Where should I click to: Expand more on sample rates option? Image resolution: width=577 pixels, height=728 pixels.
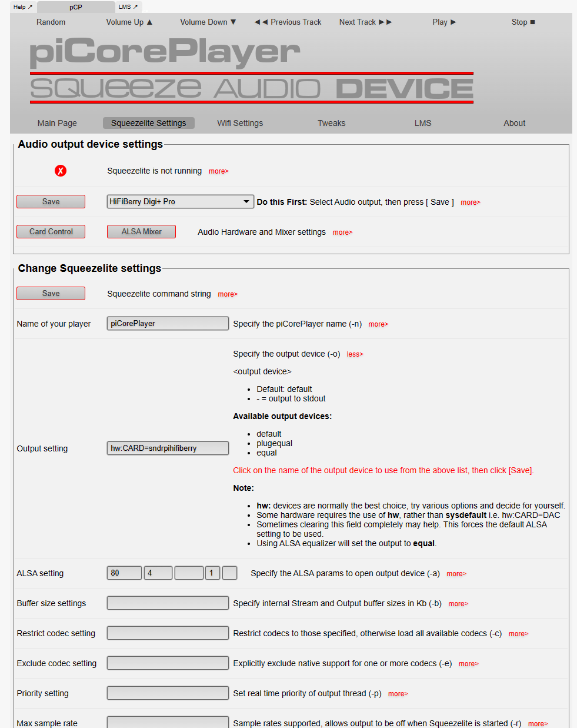point(538,724)
